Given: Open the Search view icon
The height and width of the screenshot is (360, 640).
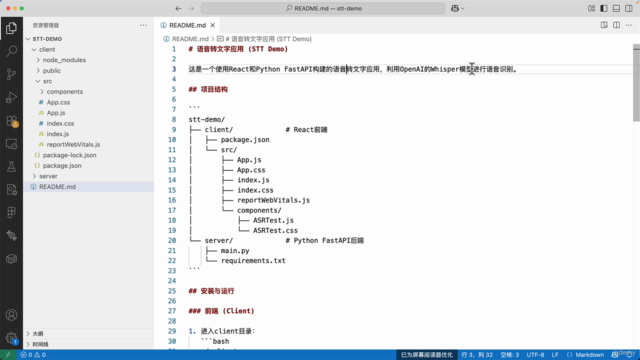Looking at the screenshot, I should tap(11, 51).
